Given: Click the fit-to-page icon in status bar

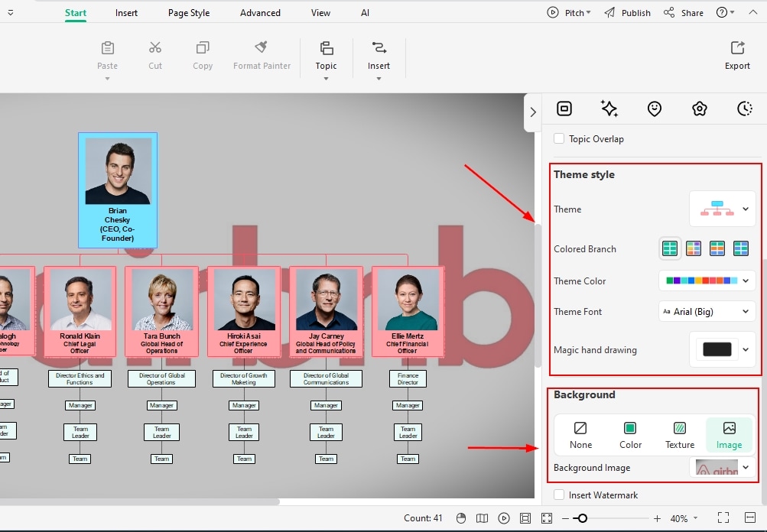Looking at the screenshot, I should point(525,518).
